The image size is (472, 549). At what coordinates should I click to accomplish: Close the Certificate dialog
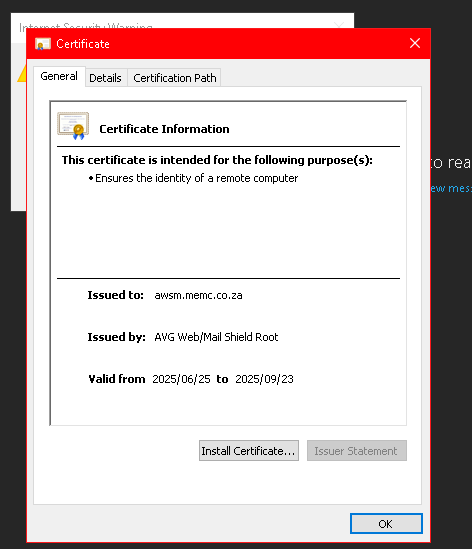(415, 43)
